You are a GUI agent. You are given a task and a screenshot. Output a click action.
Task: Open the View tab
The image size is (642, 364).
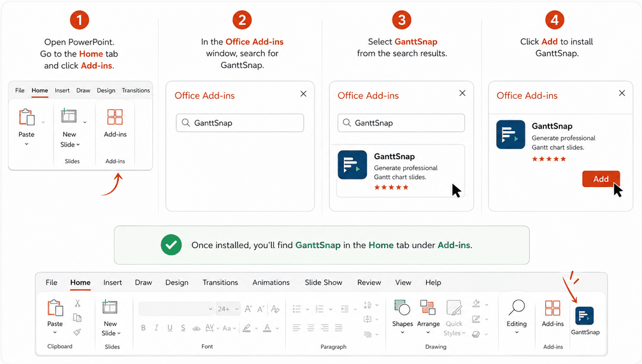(x=403, y=282)
